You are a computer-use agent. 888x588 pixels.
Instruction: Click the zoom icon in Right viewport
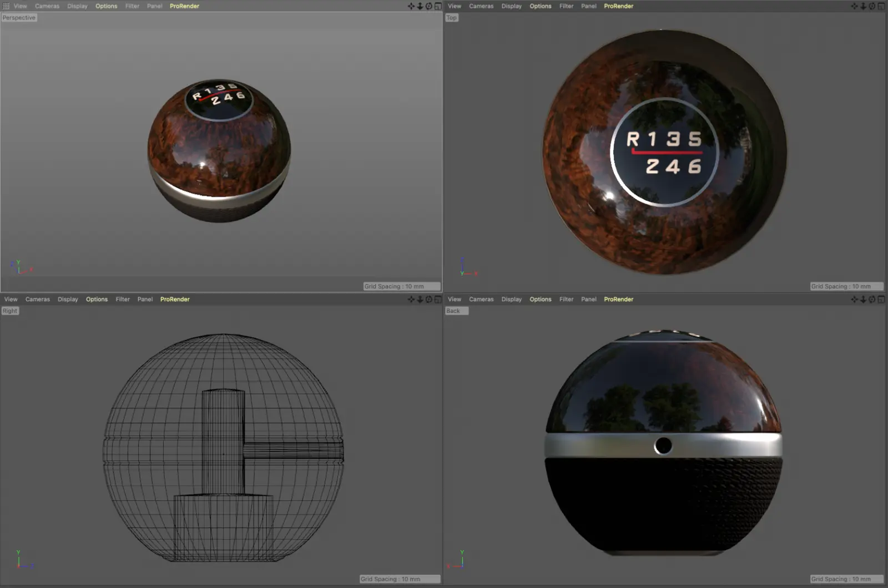pyautogui.click(x=420, y=300)
